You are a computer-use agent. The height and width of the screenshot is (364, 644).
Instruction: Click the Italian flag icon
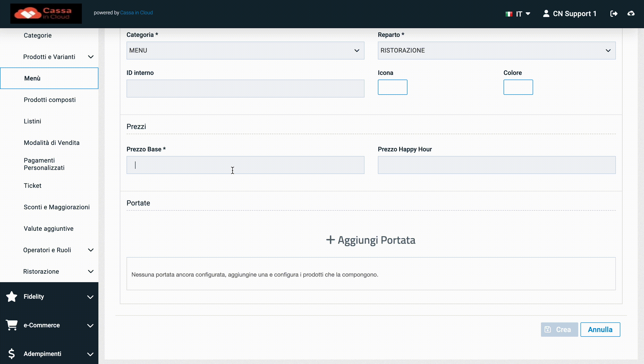(509, 14)
